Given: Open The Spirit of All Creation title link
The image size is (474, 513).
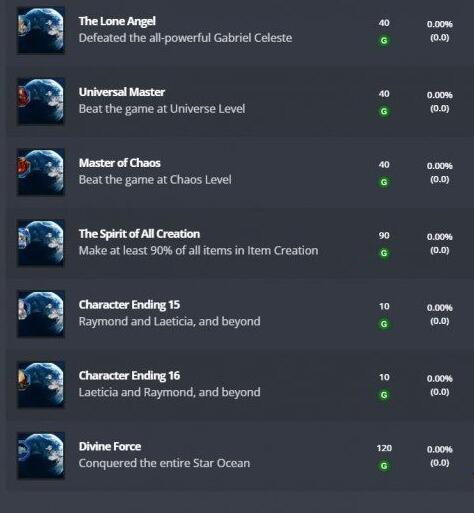Looking at the screenshot, I should coord(139,234).
